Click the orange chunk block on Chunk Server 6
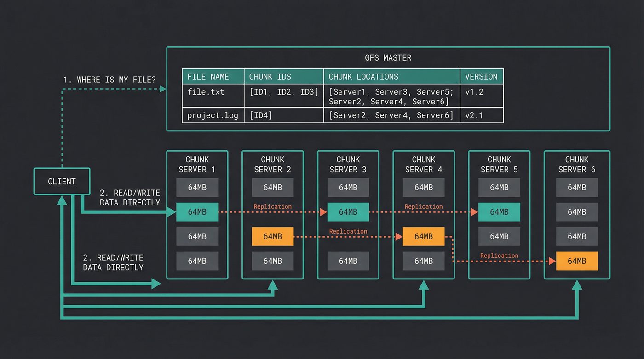644x359 pixels. tap(577, 261)
